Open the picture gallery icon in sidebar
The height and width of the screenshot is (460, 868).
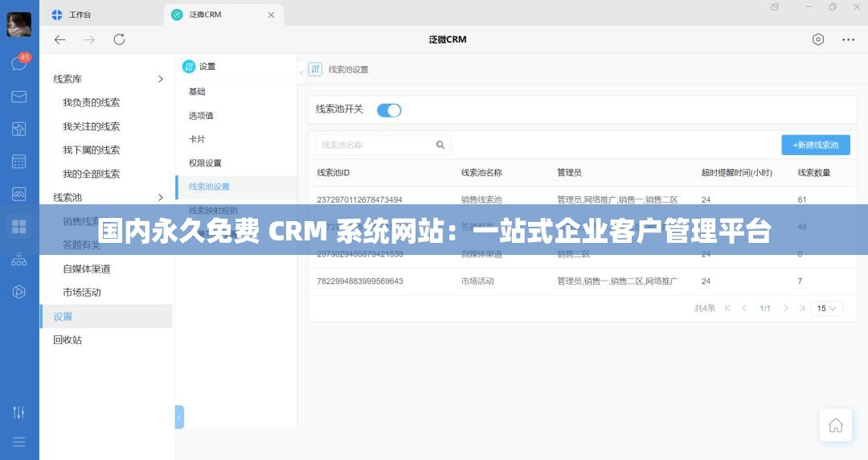pos(18,194)
